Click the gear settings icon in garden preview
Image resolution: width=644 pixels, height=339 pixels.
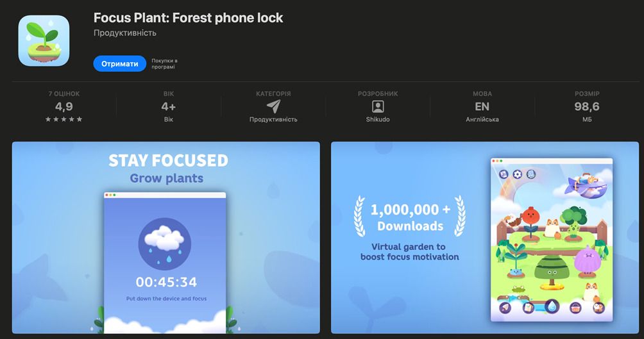pyautogui.click(x=518, y=174)
